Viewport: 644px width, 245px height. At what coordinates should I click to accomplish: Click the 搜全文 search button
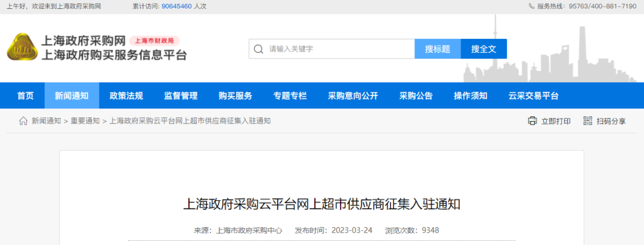click(484, 49)
